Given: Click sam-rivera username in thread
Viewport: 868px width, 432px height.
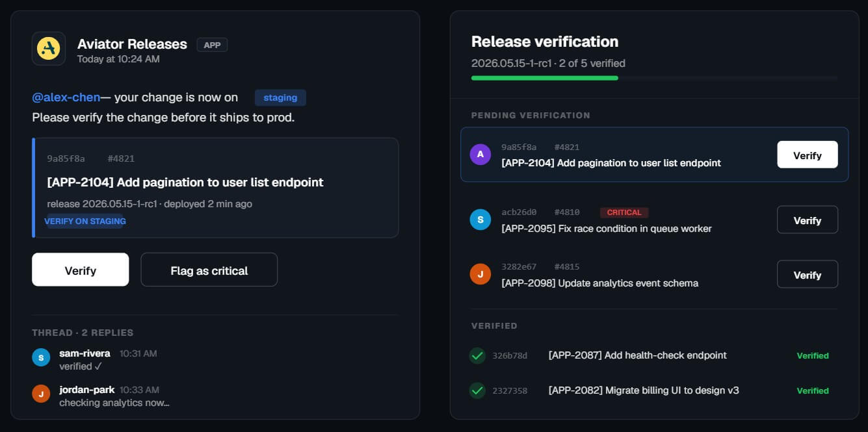Looking at the screenshot, I should tap(85, 353).
